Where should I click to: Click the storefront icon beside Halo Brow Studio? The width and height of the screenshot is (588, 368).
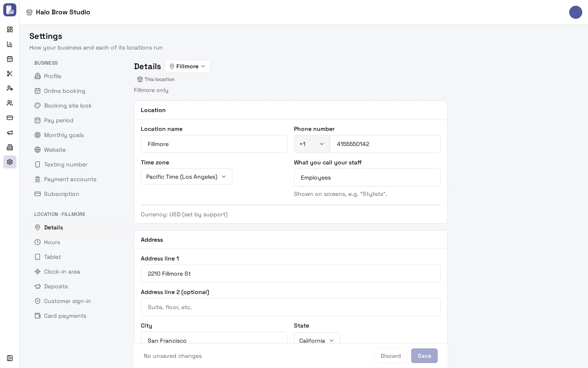[x=29, y=12]
